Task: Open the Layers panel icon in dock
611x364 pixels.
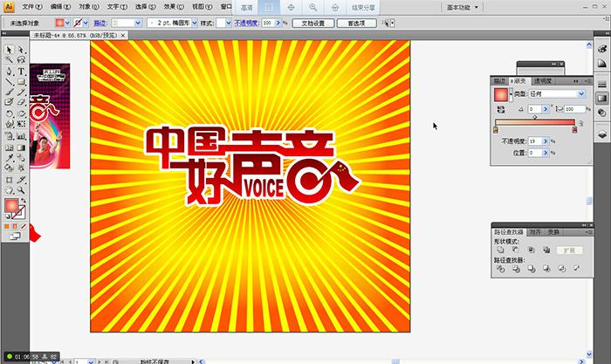Action: coord(602,134)
